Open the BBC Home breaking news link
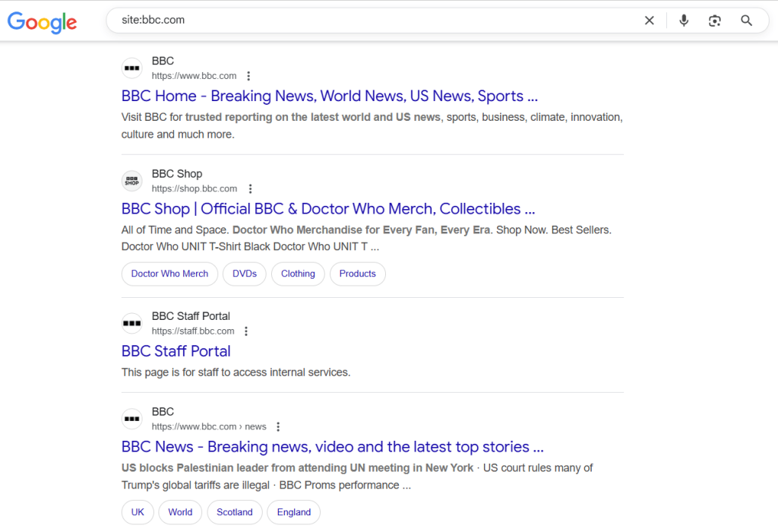The width and height of the screenshot is (778, 532). (x=329, y=96)
